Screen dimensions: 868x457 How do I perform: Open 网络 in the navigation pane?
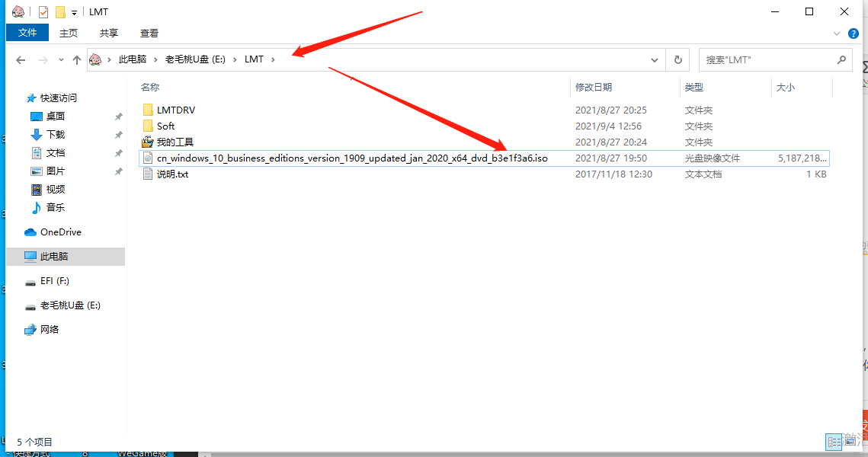(50, 330)
